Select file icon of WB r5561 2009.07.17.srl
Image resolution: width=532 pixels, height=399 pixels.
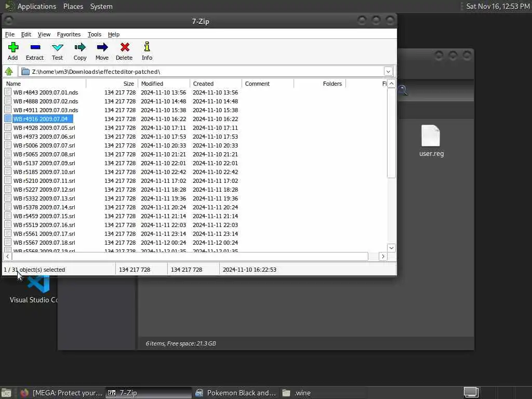(8, 233)
